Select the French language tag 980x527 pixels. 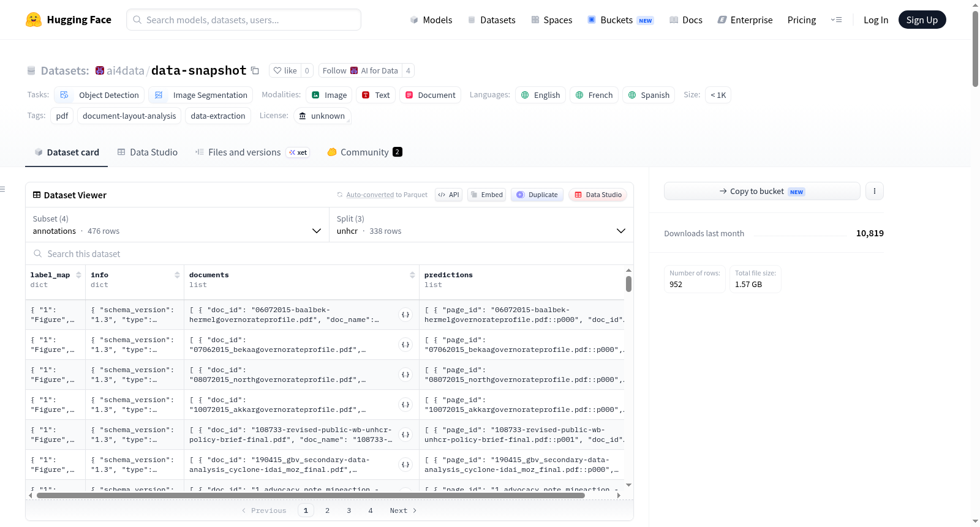point(594,95)
